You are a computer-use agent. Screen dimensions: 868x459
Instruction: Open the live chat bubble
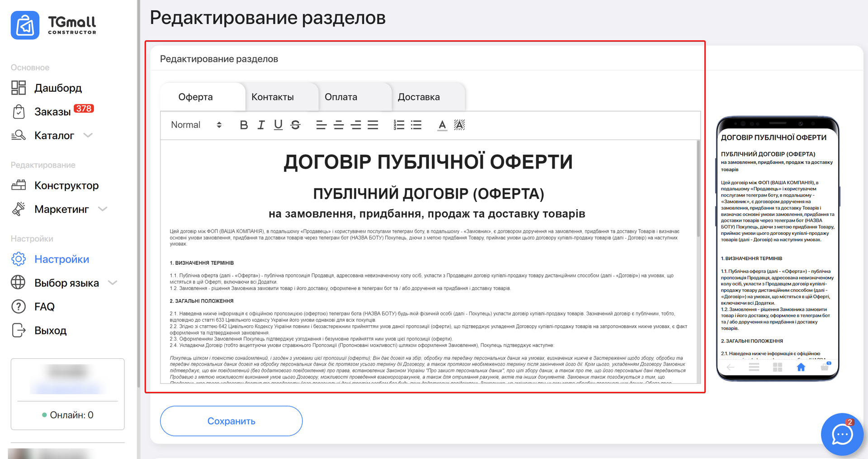(x=842, y=434)
